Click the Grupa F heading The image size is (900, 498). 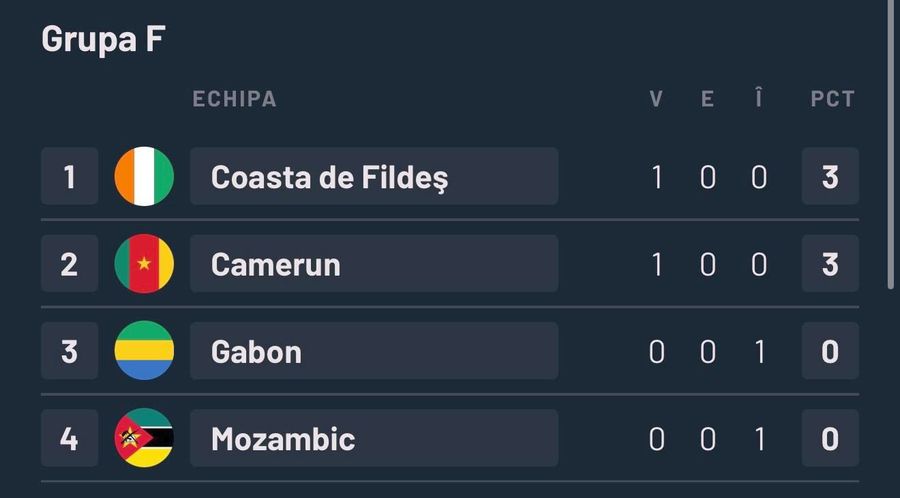[x=103, y=40]
